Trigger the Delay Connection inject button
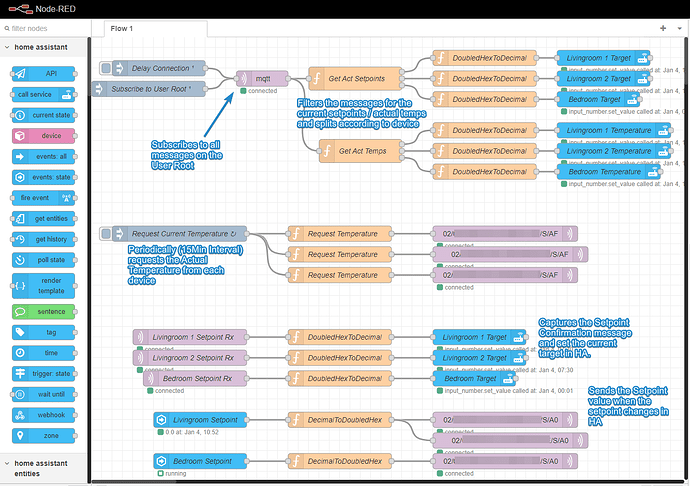The height and width of the screenshot is (486, 690). 107,68
